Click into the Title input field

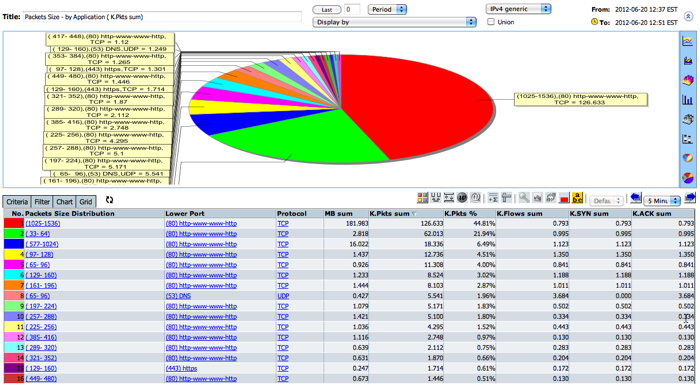click(x=162, y=17)
